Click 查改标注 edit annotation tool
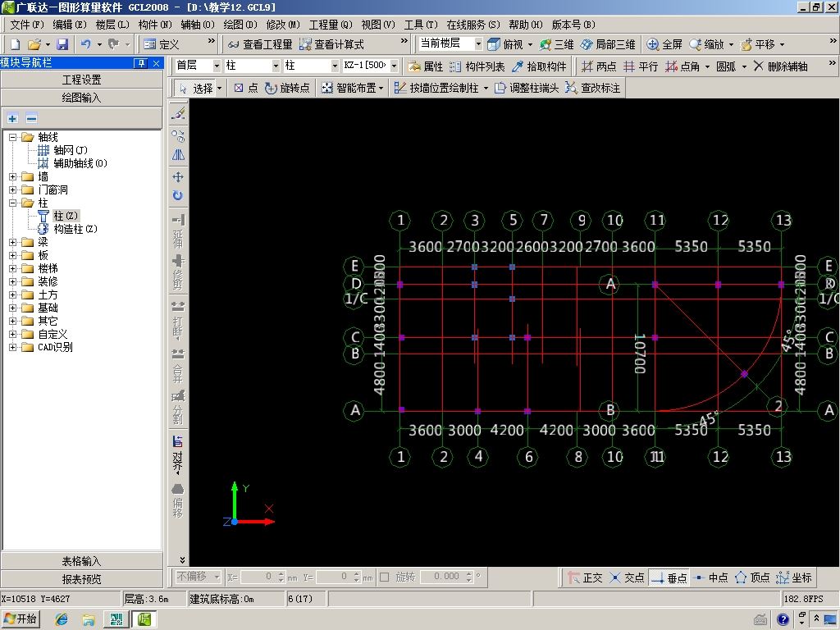 coord(593,89)
